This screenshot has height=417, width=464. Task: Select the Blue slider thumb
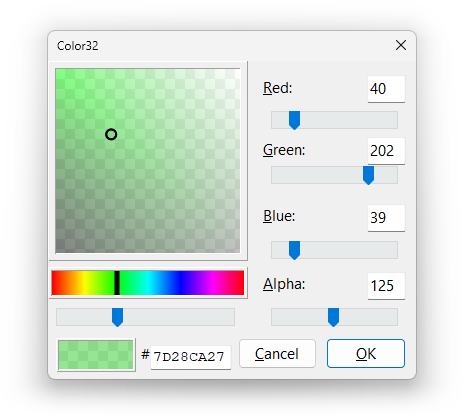click(x=294, y=250)
